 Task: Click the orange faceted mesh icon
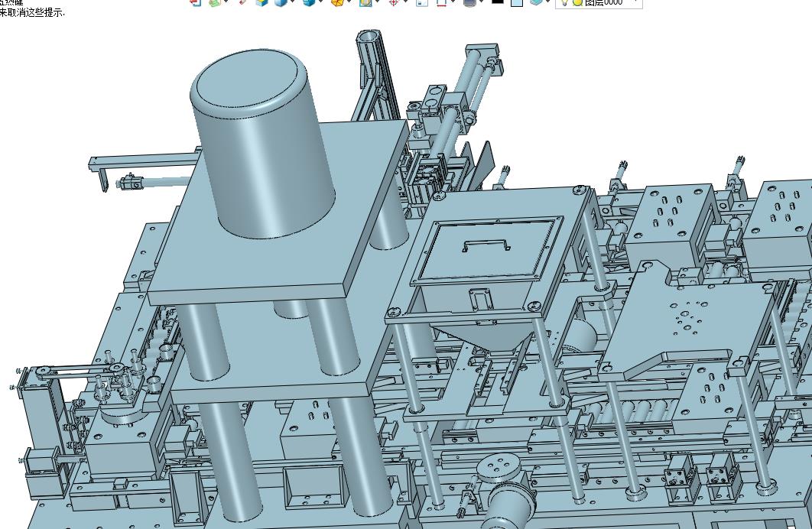tap(338, 2)
